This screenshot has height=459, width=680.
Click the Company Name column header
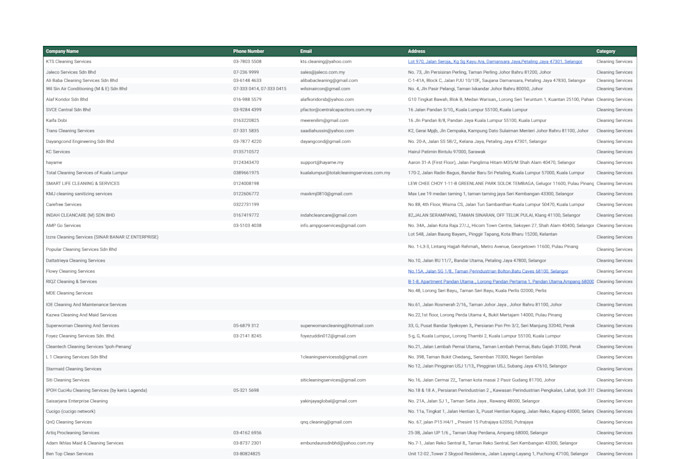click(62, 51)
